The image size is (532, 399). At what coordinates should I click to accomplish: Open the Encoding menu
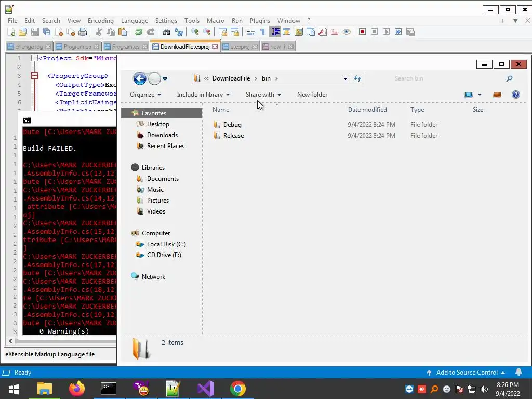click(101, 21)
